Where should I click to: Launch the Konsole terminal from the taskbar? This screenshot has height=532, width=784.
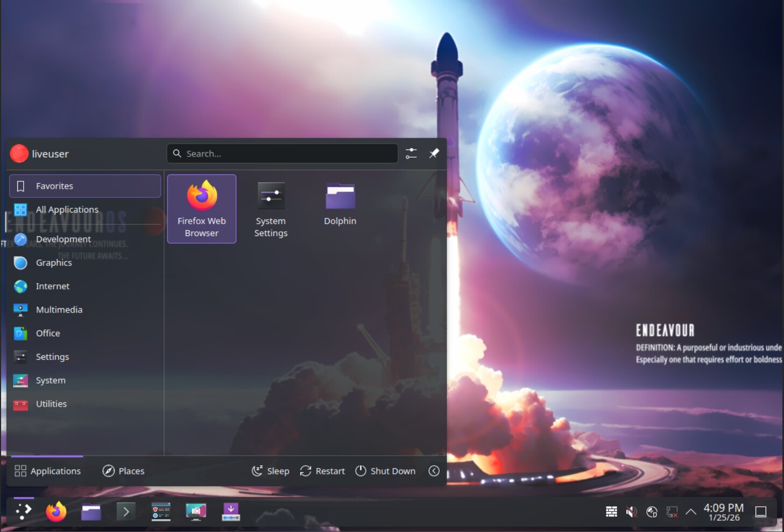[126, 512]
